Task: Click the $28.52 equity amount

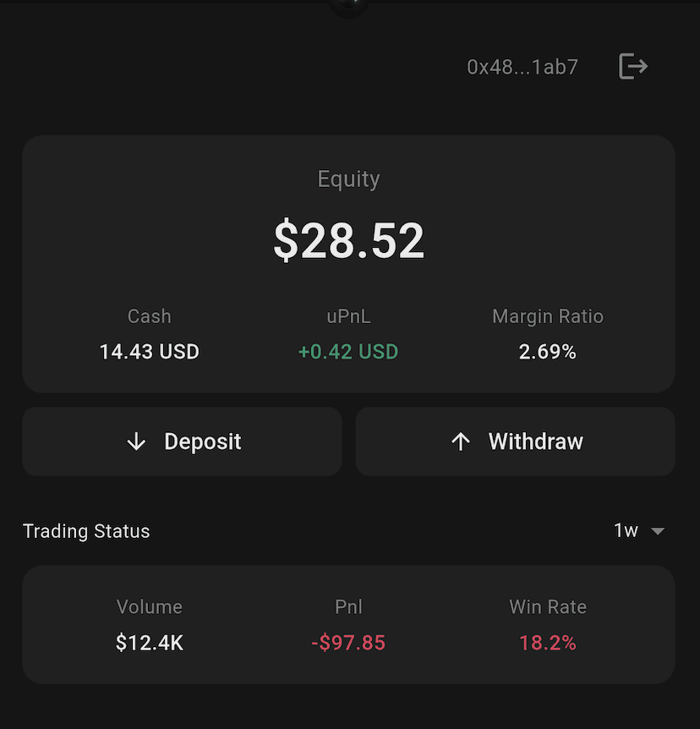Action: [x=348, y=241]
